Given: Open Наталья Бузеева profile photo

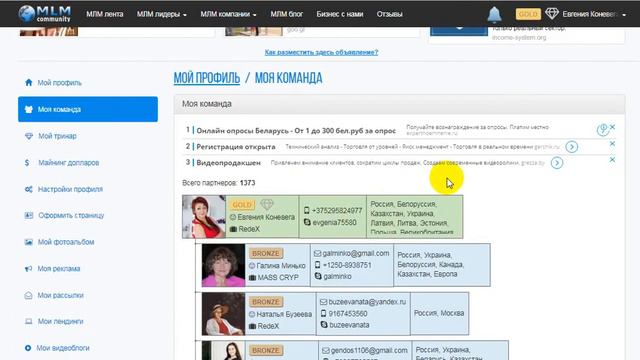Looking at the screenshot, I should click(223, 313).
